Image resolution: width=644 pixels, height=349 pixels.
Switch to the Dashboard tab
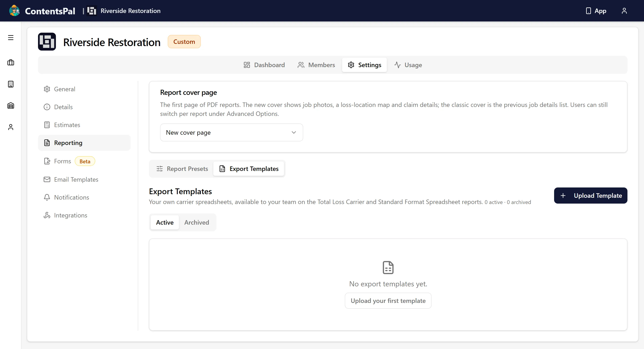point(264,65)
